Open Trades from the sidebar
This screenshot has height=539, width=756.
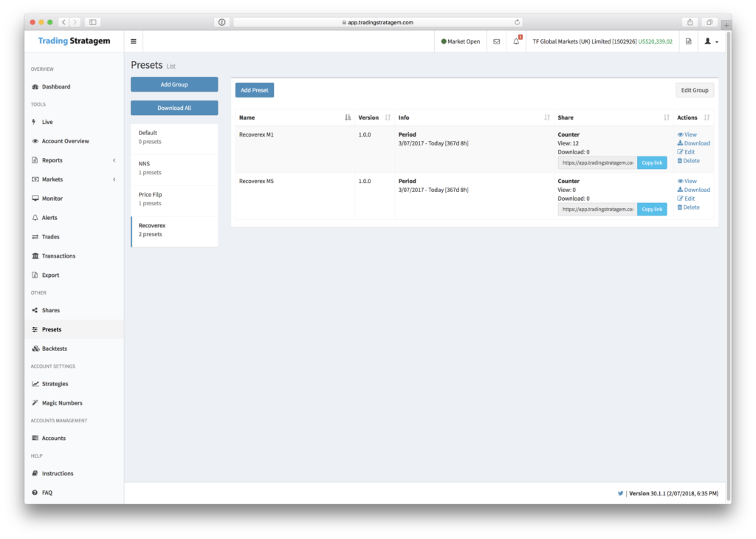[50, 237]
